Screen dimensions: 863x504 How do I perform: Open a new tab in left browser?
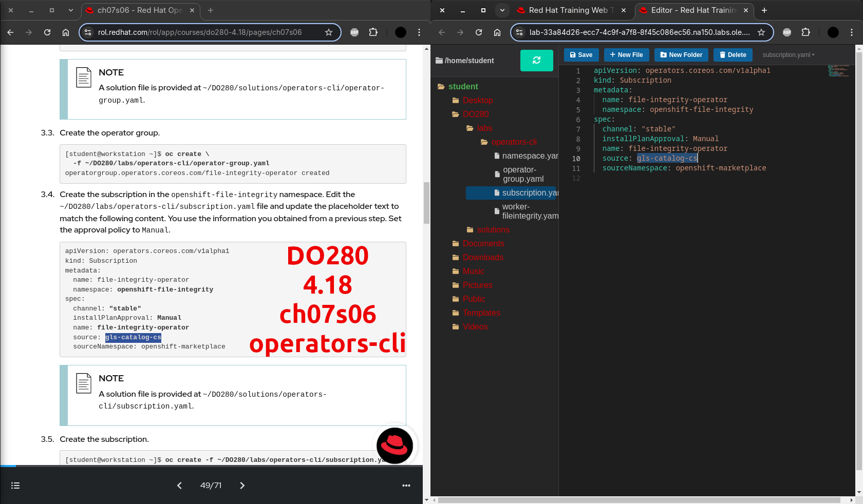(x=211, y=10)
